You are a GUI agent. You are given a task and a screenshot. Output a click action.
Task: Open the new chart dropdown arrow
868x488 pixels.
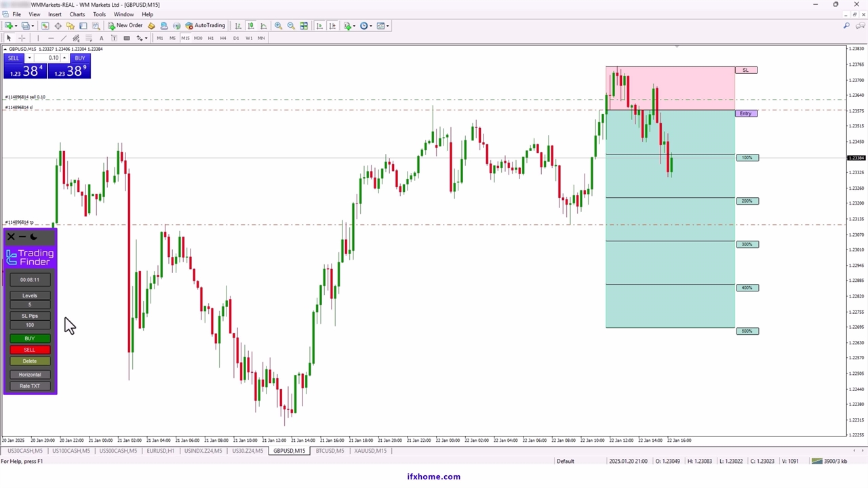tap(15, 26)
